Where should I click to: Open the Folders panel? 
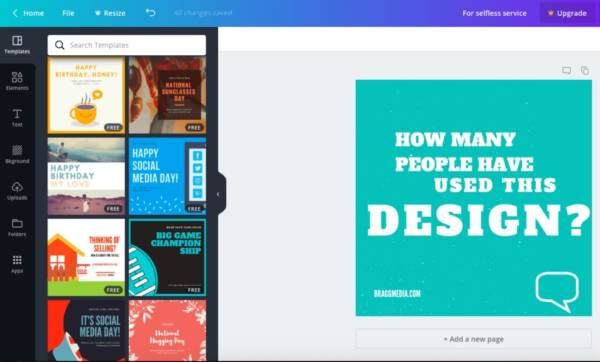pos(17,227)
